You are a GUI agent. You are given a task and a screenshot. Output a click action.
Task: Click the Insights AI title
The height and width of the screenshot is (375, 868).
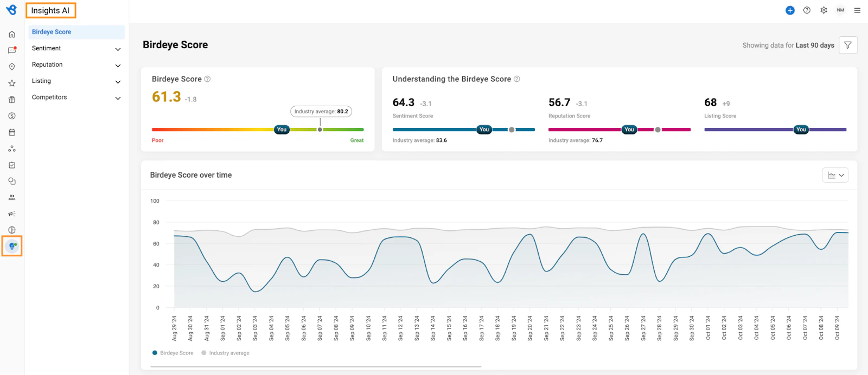coord(50,10)
